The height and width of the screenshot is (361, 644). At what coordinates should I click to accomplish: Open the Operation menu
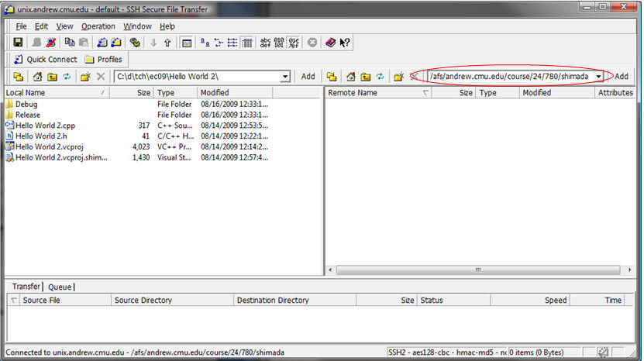click(98, 26)
